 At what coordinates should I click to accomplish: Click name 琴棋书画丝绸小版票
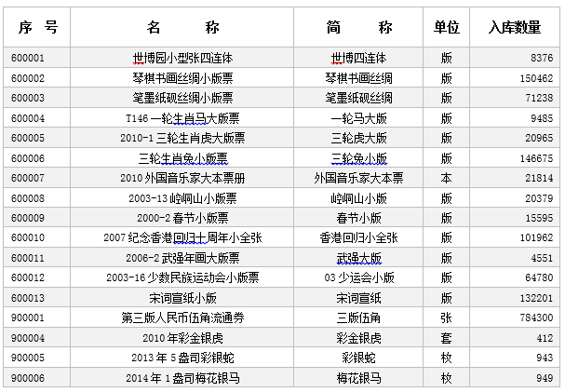[182, 78]
